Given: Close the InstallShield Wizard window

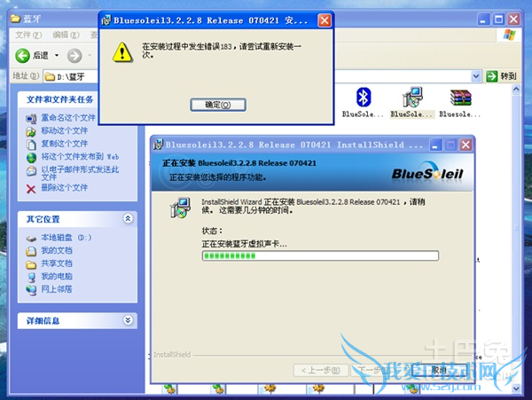Looking at the screenshot, I should pyautogui.click(x=465, y=145).
